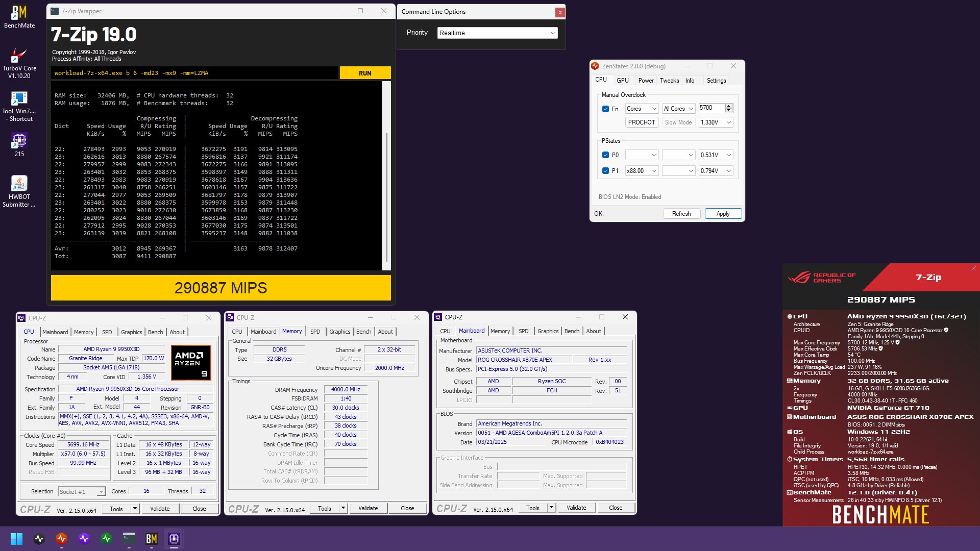Open the P0 0.531V voltage dropdown
This screenshot has width=980, height=551.
[x=716, y=155]
